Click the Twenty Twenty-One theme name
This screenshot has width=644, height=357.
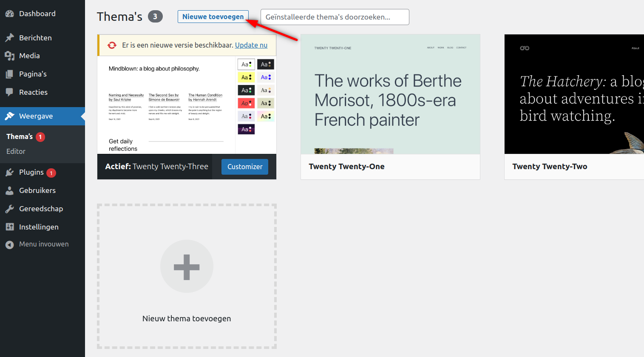(346, 167)
